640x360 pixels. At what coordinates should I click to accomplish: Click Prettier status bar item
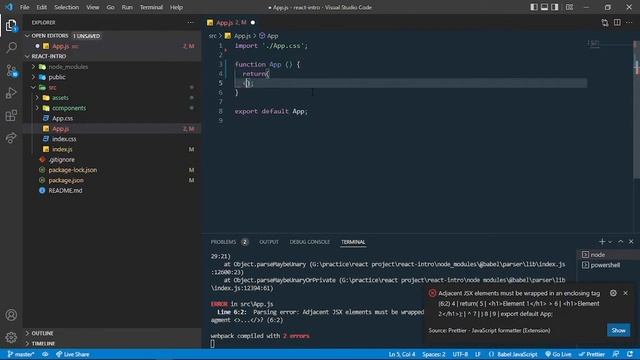coord(592,354)
